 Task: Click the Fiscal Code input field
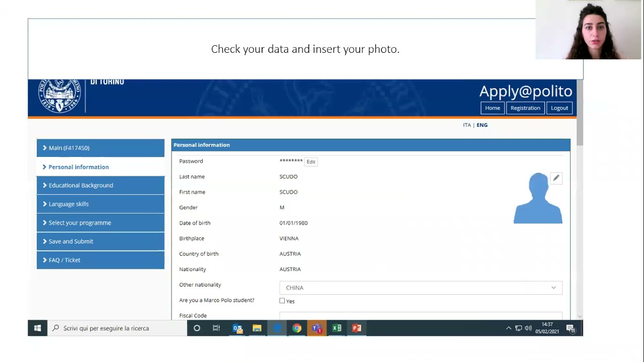click(x=421, y=315)
